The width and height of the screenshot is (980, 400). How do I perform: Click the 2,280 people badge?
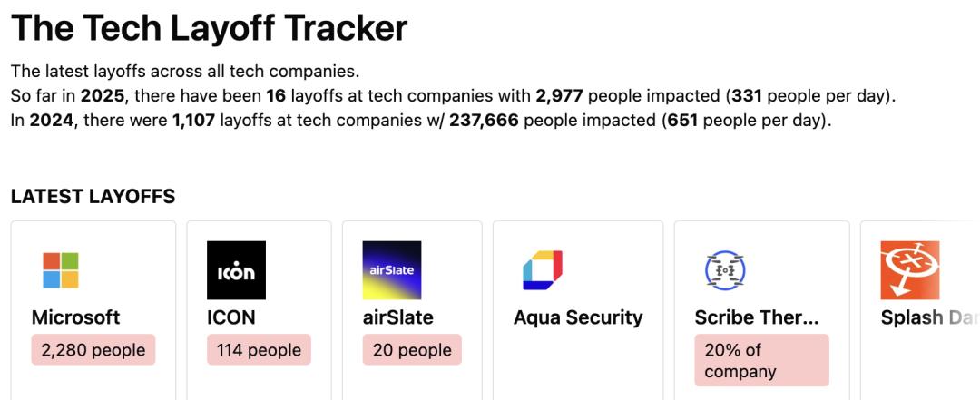pyautogui.click(x=93, y=350)
